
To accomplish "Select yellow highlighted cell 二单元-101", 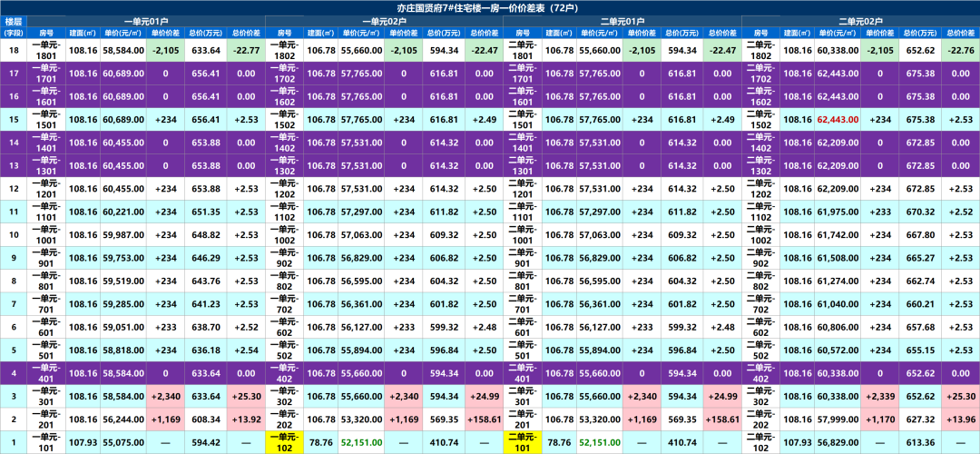I will (x=524, y=443).
